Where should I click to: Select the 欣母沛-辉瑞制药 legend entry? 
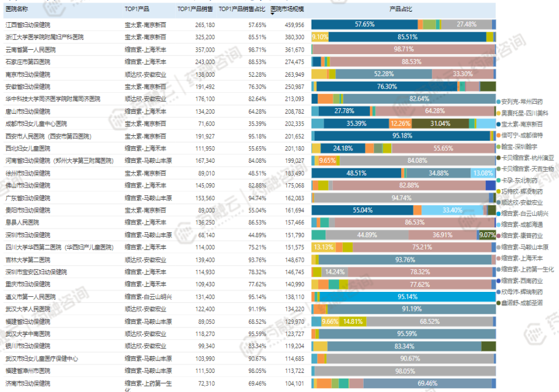tap(520, 292)
